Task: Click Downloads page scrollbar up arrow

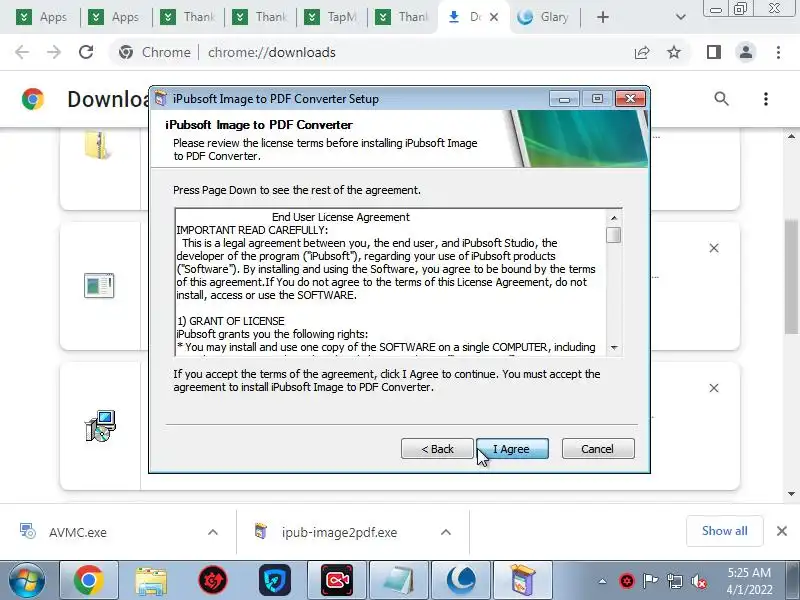Action: pos(791,136)
